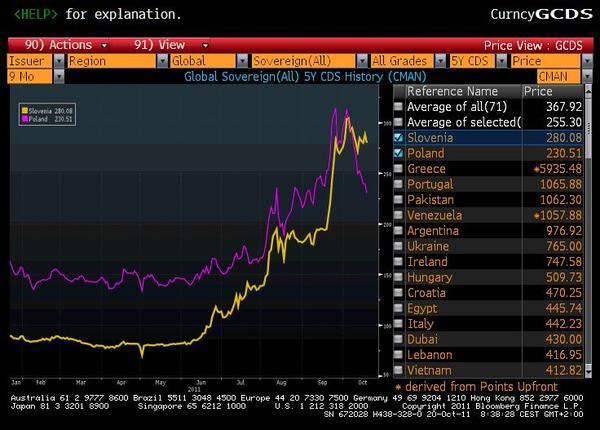Select the Poland row name

426,153
